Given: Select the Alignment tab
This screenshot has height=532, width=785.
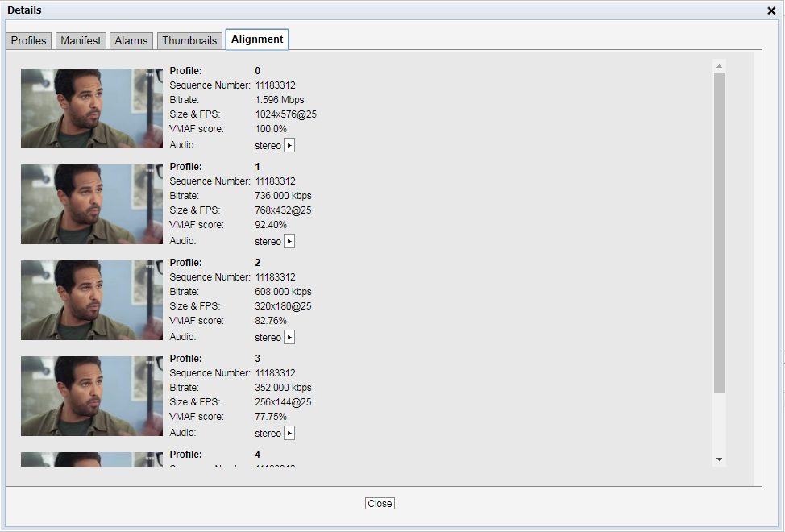Looking at the screenshot, I should tap(257, 39).
